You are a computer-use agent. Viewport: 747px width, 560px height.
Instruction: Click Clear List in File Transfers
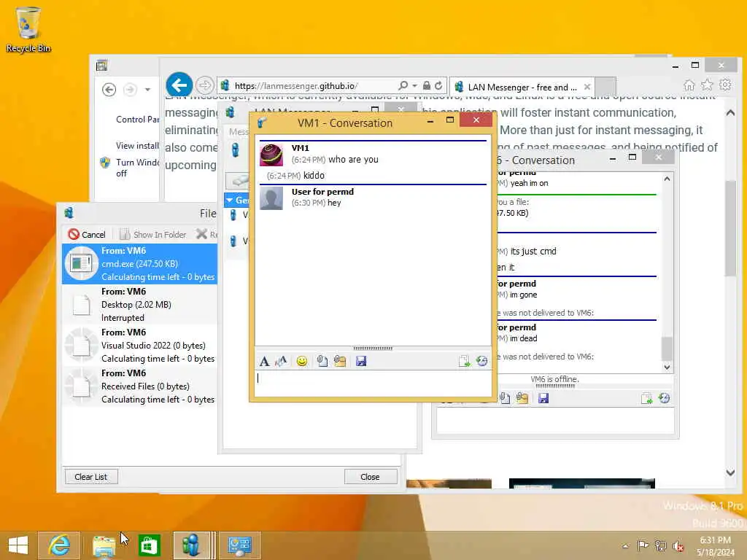[91, 477]
